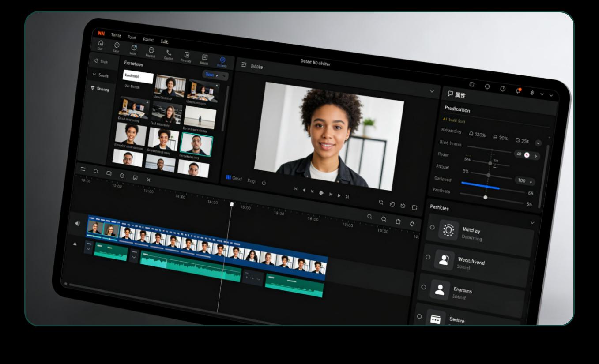
Task: Click the timeline playhead marker
Action: (x=232, y=204)
